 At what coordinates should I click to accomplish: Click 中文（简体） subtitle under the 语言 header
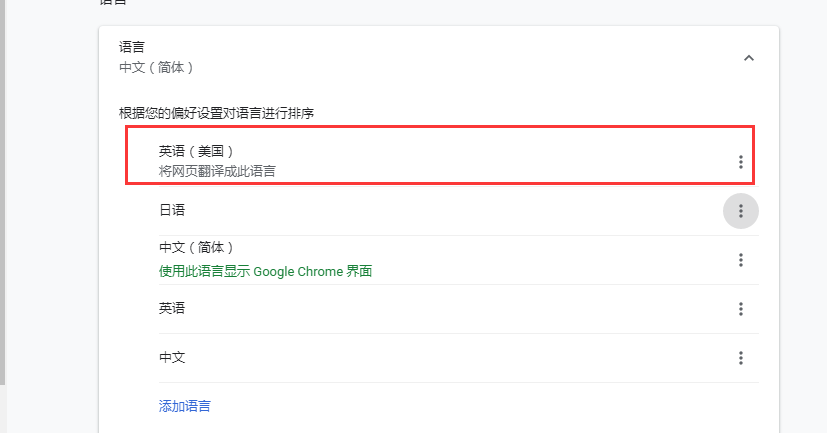[155, 67]
